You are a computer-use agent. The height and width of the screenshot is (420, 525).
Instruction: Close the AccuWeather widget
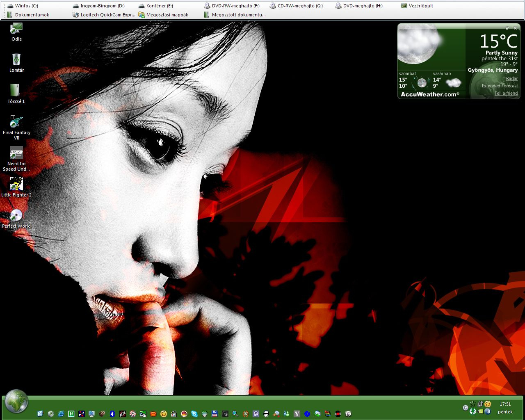point(515,28)
